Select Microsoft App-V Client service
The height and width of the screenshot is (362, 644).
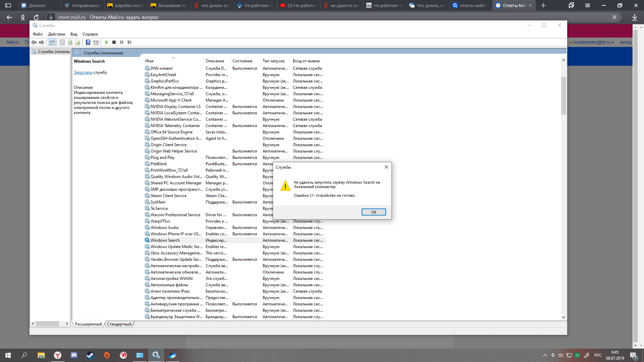point(235,100)
